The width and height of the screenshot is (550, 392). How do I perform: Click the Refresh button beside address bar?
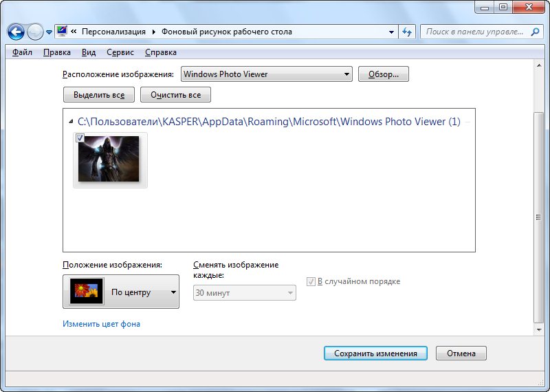coord(407,32)
